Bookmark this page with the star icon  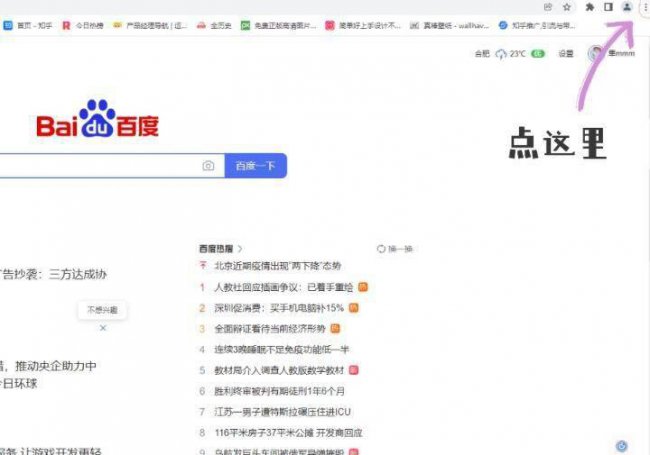point(567,7)
